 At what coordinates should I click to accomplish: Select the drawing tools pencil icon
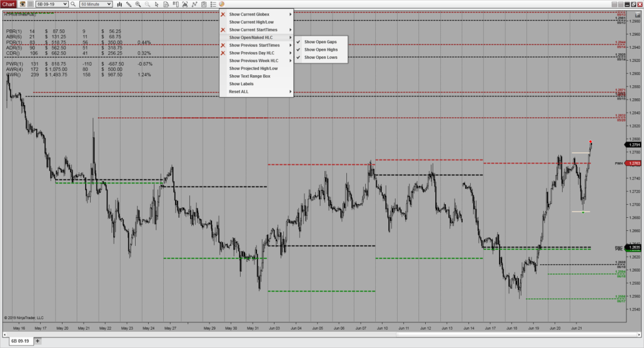[129, 4]
